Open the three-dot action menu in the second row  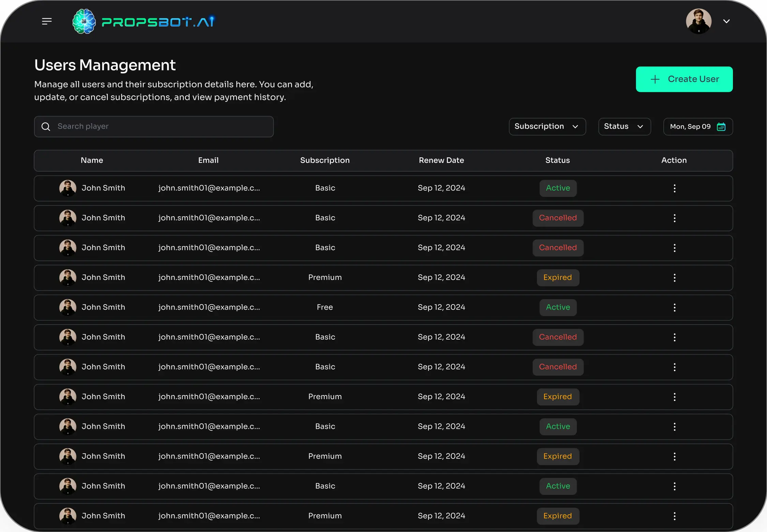click(x=674, y=218)
